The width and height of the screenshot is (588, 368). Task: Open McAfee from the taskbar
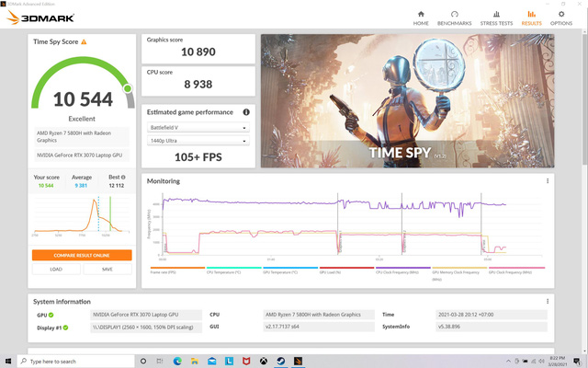click(x=246, y=362)
